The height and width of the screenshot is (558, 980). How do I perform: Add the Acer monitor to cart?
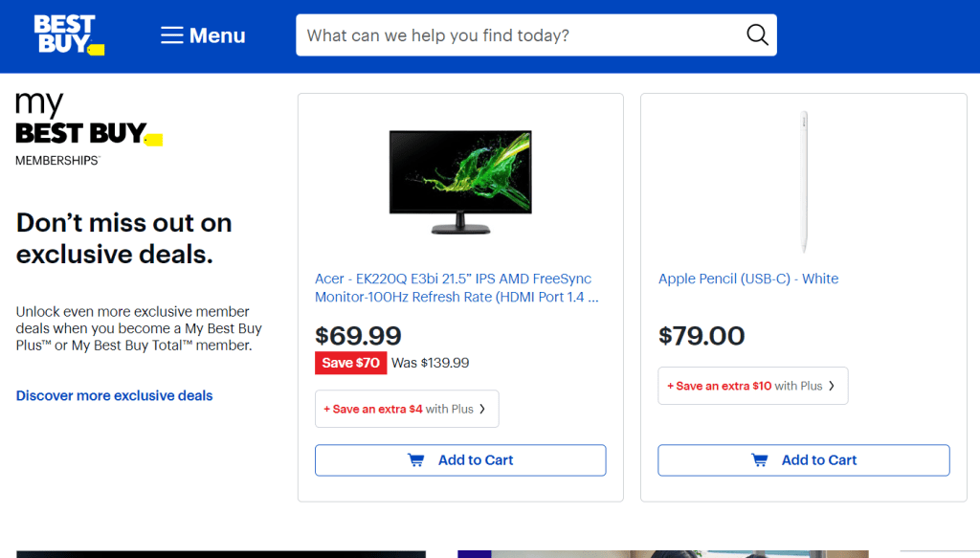coord(460,460)
